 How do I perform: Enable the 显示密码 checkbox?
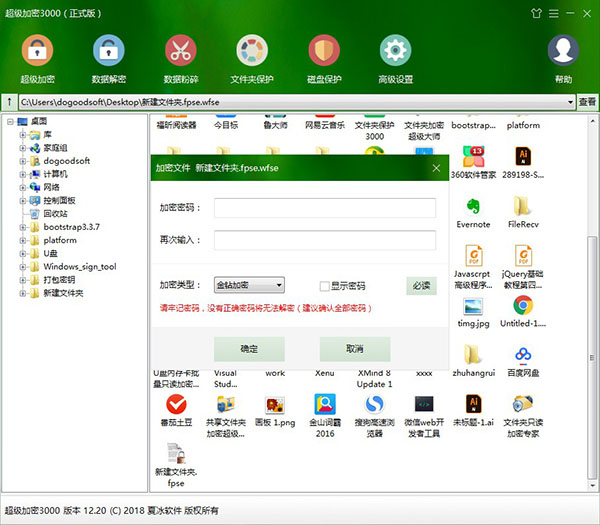(x=324, y=286)
